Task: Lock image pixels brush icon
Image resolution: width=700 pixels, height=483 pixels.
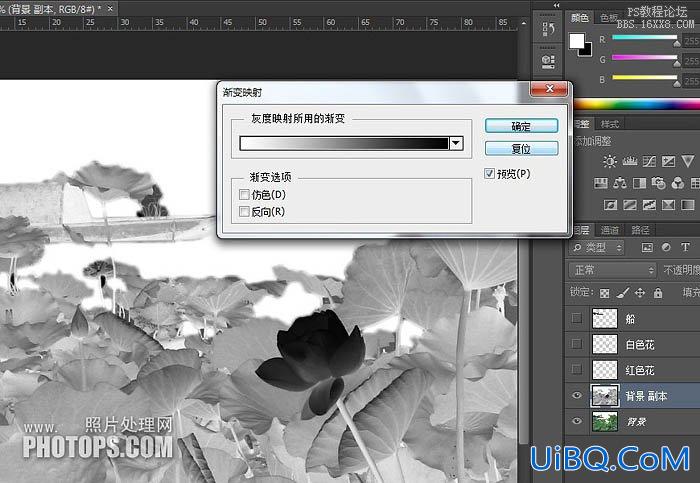Action: point(622,293)
